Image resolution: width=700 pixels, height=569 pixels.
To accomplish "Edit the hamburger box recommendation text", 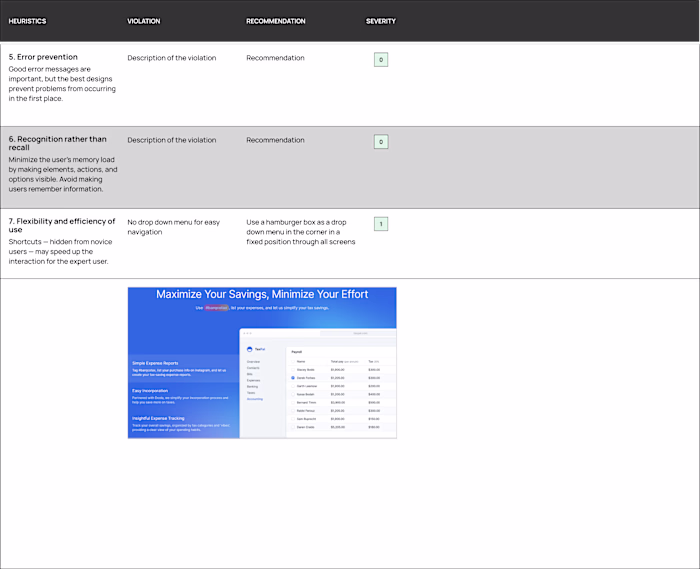I will click(300, 232).
